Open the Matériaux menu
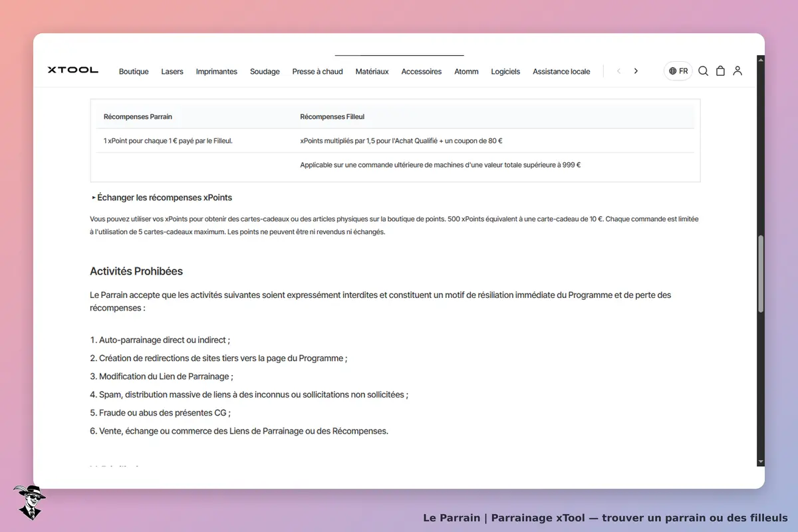Screen dimensions: 798x532 (x=372, y=71)
